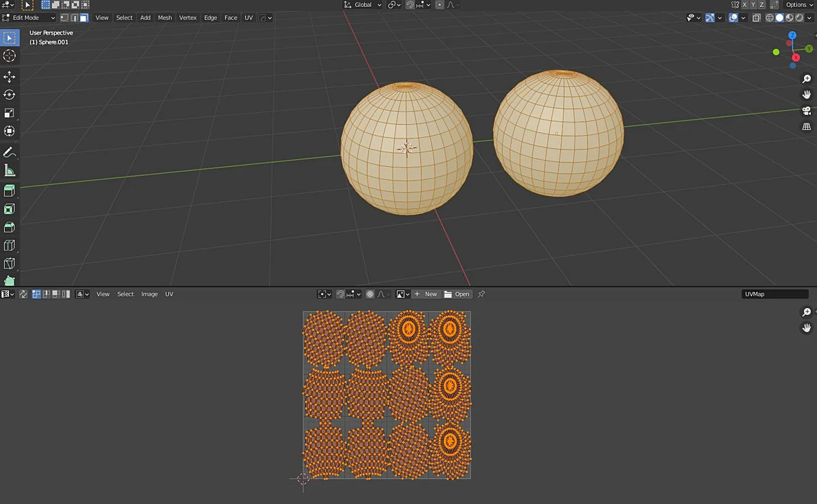Click the New image button
The image size is (817, 504).
pos(426,294)
